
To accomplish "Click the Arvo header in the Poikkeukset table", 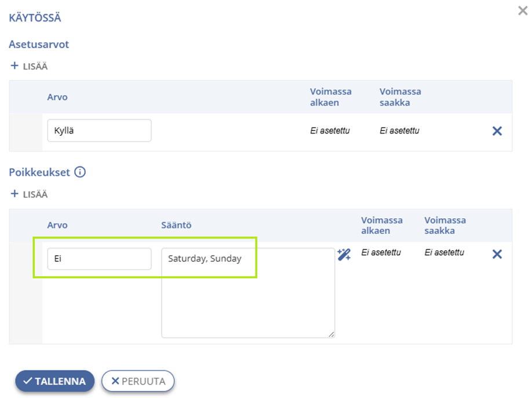I will (x=57, y=225).
